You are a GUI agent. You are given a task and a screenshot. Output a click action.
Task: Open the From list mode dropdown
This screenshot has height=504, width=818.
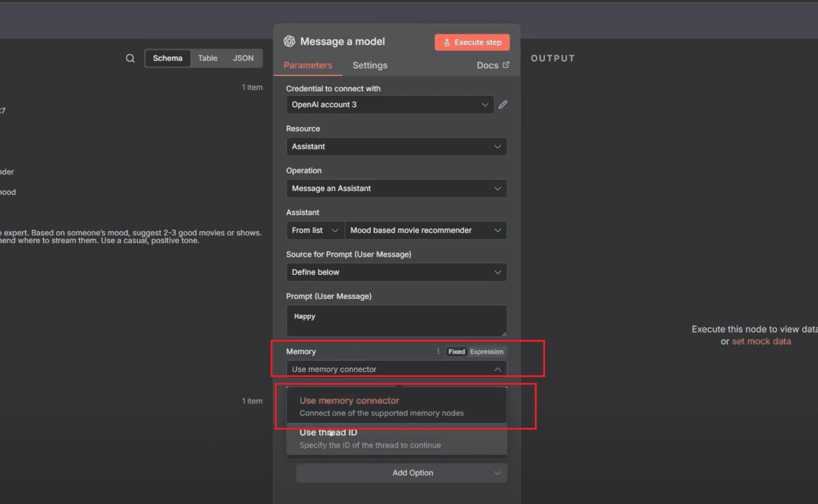pos(315,230)
